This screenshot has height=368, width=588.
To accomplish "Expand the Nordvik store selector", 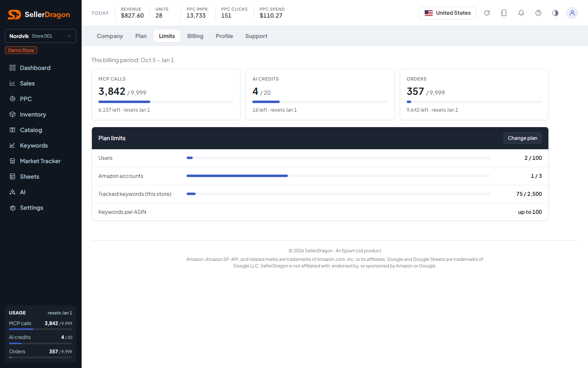I will 40,36.
